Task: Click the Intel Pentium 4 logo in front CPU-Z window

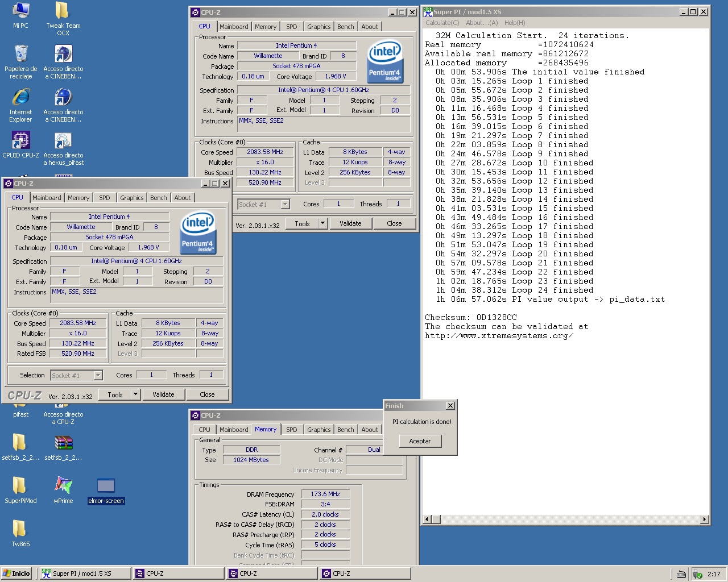Action: coord(198,232)
